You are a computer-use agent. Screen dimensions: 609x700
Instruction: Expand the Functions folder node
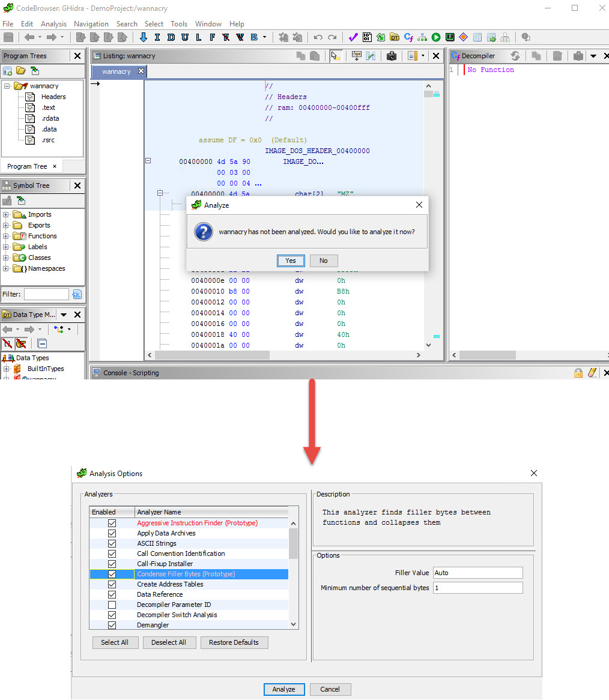(6, 236)
